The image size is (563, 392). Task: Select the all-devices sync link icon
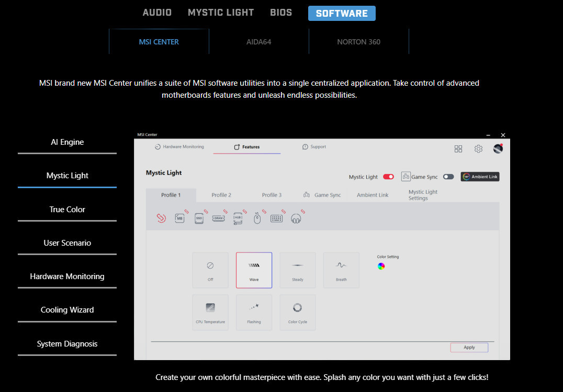pyautogui.click(x=161, y=218)
